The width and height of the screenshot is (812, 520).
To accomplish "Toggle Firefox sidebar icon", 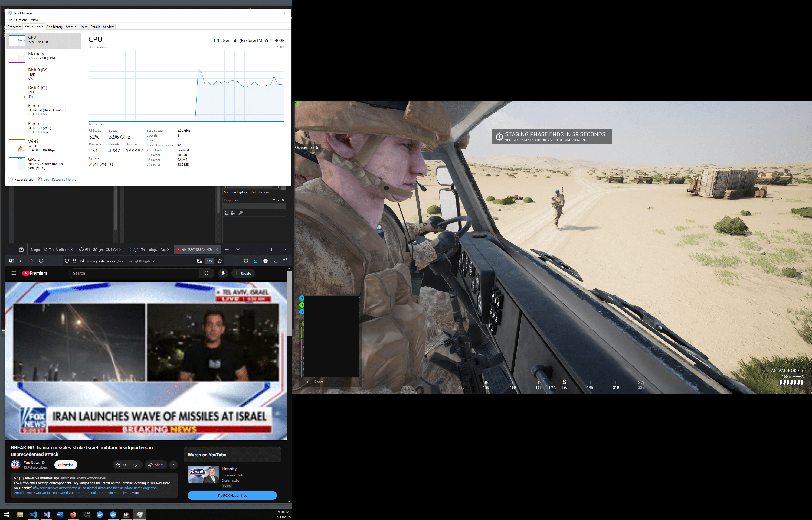I will point(11,261).
